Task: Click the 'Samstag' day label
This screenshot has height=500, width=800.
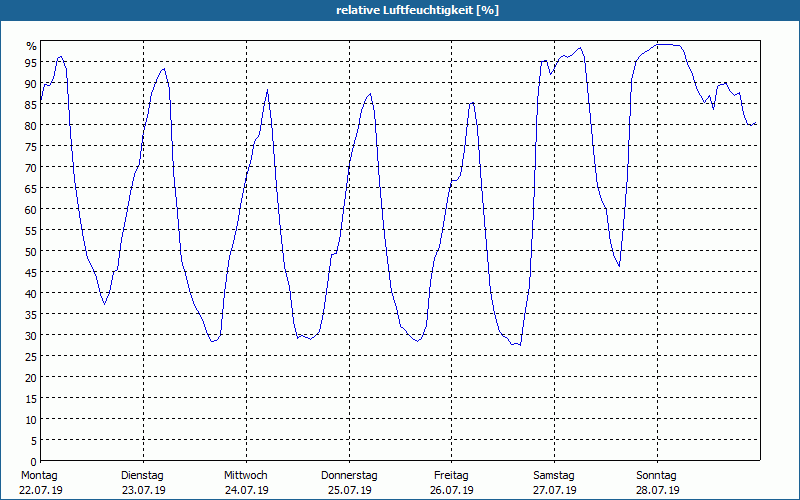Action: [554, 476]
